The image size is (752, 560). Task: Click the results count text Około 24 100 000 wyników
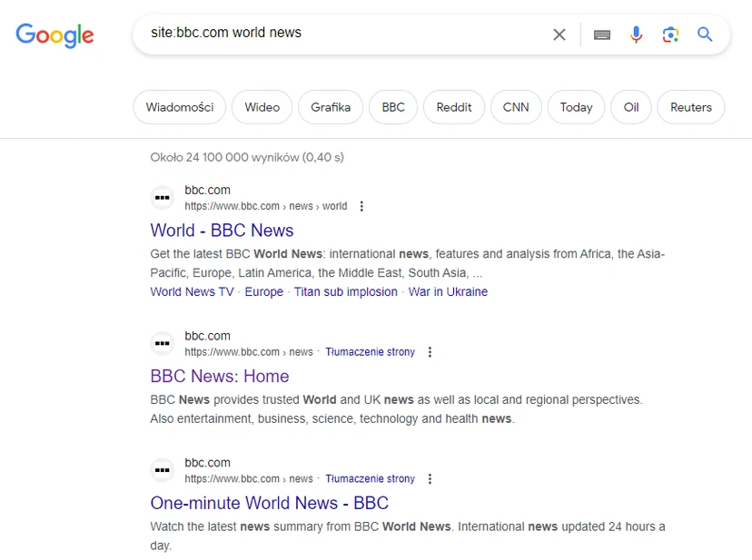click(x=247, y=157)
